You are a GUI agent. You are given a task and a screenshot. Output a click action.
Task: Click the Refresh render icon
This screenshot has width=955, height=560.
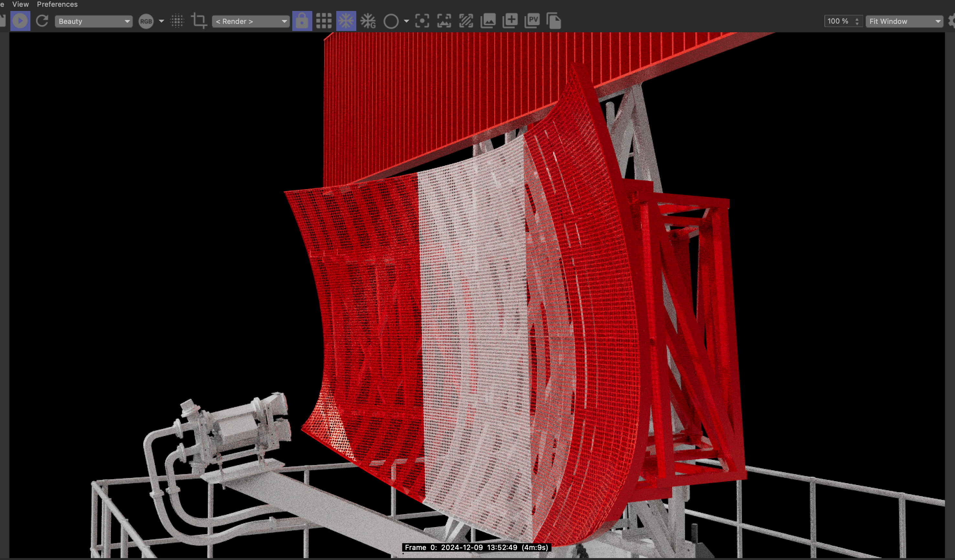pyautogui.click(x=42, y=21)
